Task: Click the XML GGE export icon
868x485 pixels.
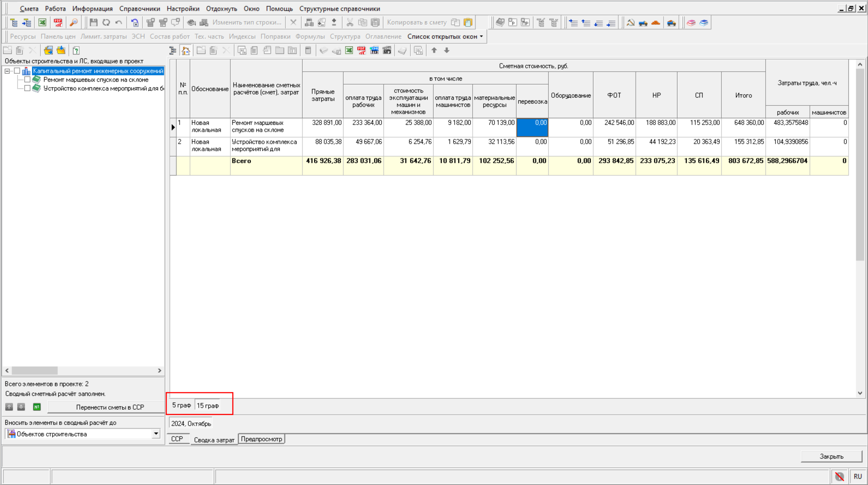Action: click(374, 51)
